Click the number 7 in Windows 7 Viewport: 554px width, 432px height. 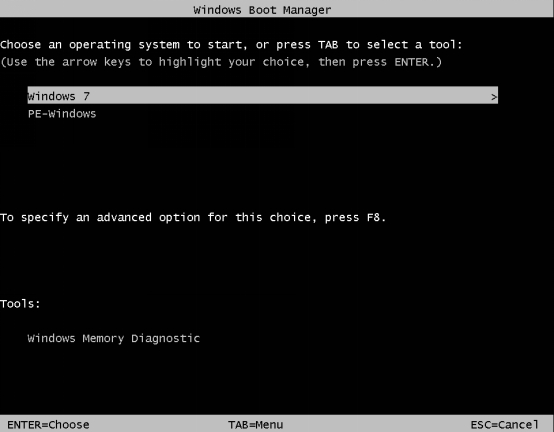(86, 96)
